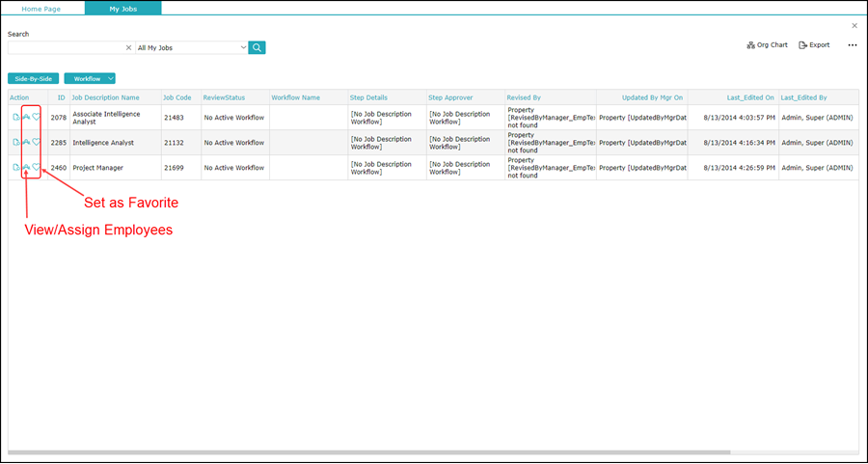The image size is (868, 464).
Task: Clear the search field with X icon
Action: (x=129, y=47)
